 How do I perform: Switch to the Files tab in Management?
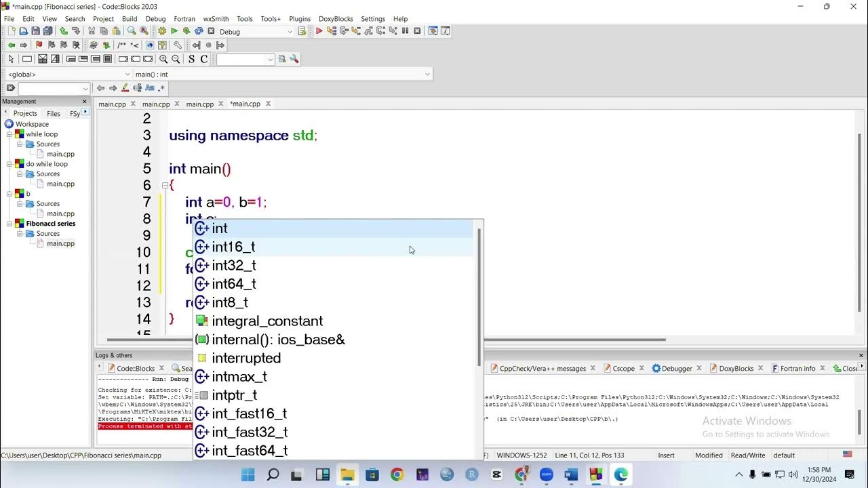click(54, 114)
